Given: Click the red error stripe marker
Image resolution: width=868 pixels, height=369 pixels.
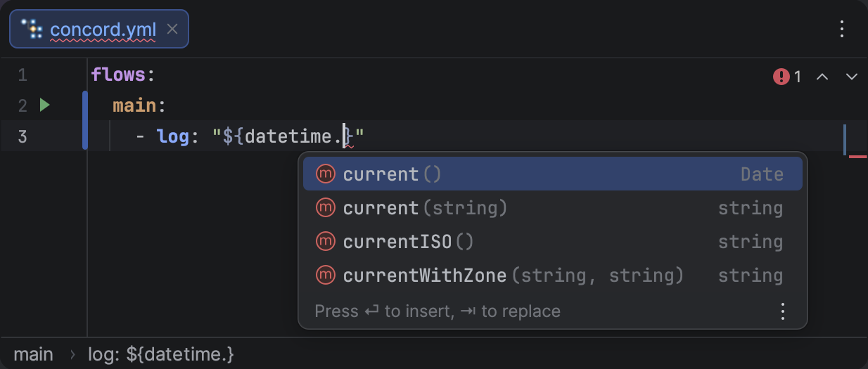Looking at the screenshot, I should click(x=857, y=156).
